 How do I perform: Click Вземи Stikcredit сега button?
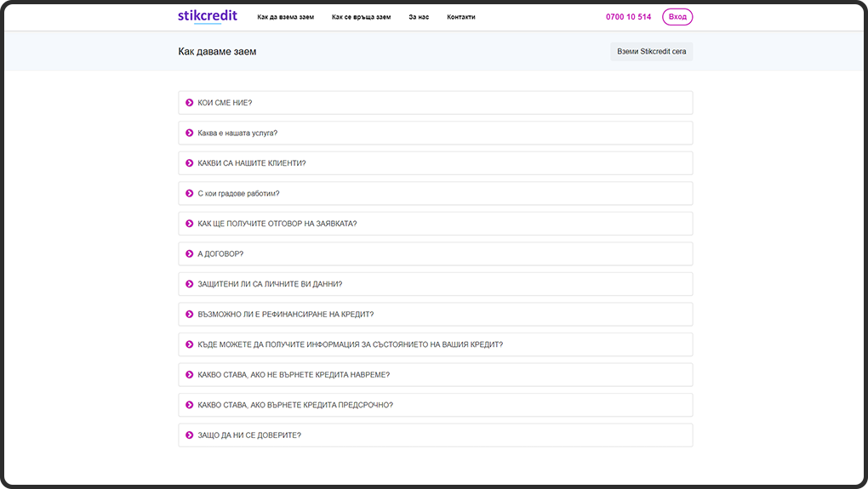pos(651,52)
